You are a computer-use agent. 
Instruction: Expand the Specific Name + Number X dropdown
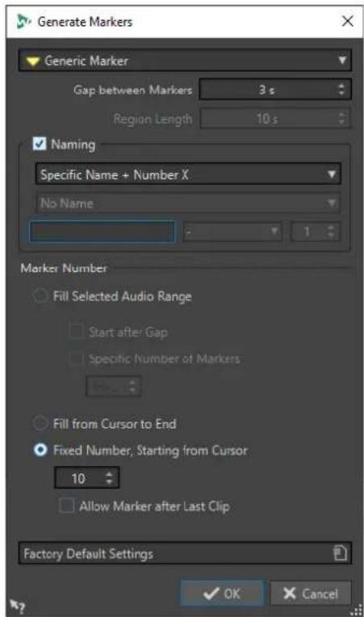tap(188, 174)
